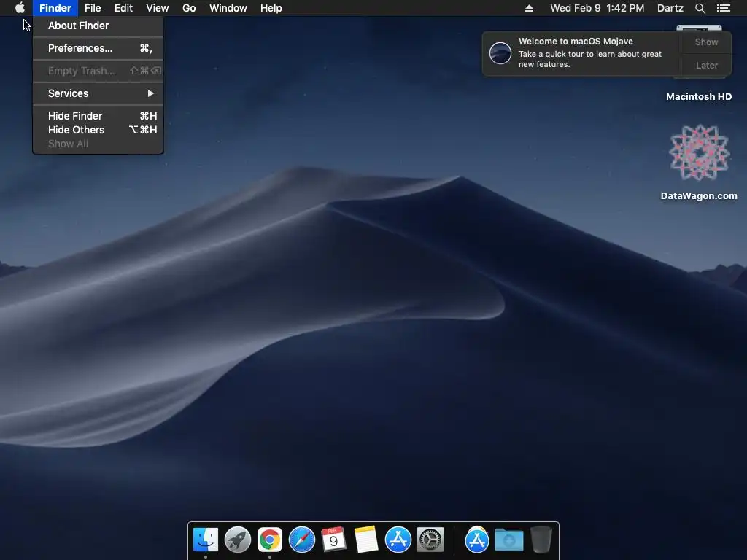Open the Notes app in Dock

pyautogui.click(x=366, y=540)
